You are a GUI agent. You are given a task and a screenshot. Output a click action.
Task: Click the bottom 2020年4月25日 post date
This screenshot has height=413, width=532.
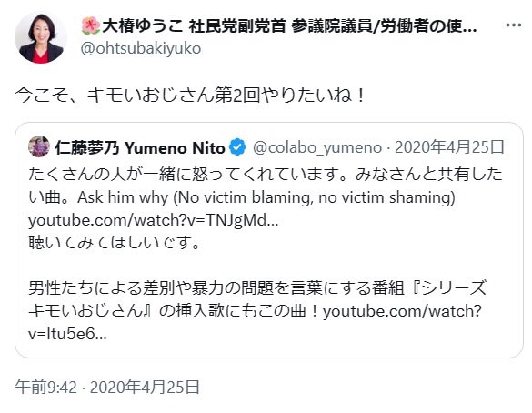pyautogui.click(x=145, y=388)
